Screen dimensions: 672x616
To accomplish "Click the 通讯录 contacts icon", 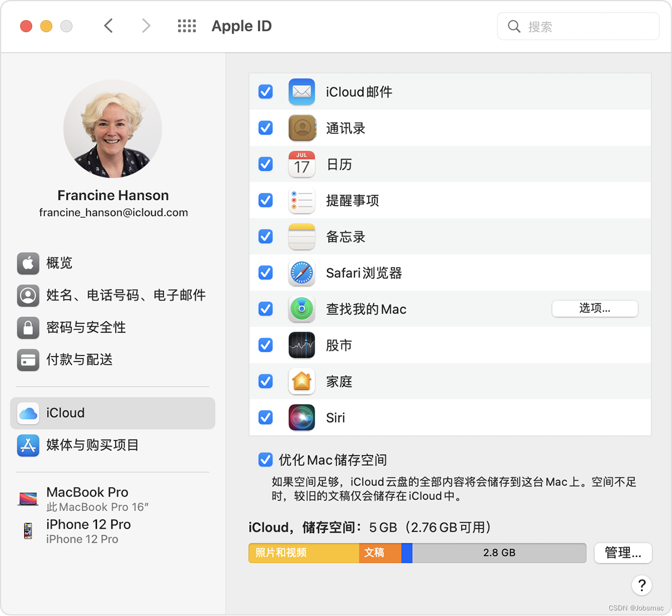I will (x=302, y=128).
